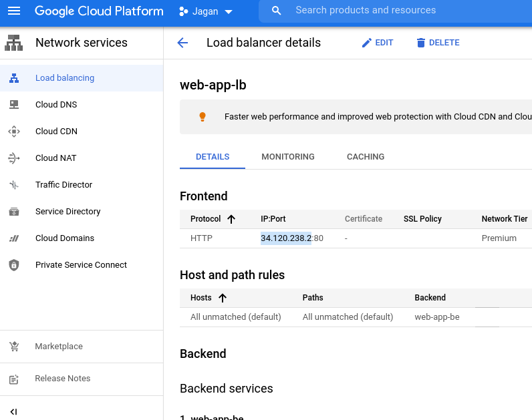This screenshot has width=532, height=420.
Task: Click the Release Notes icon
Action: coord(14,379)
